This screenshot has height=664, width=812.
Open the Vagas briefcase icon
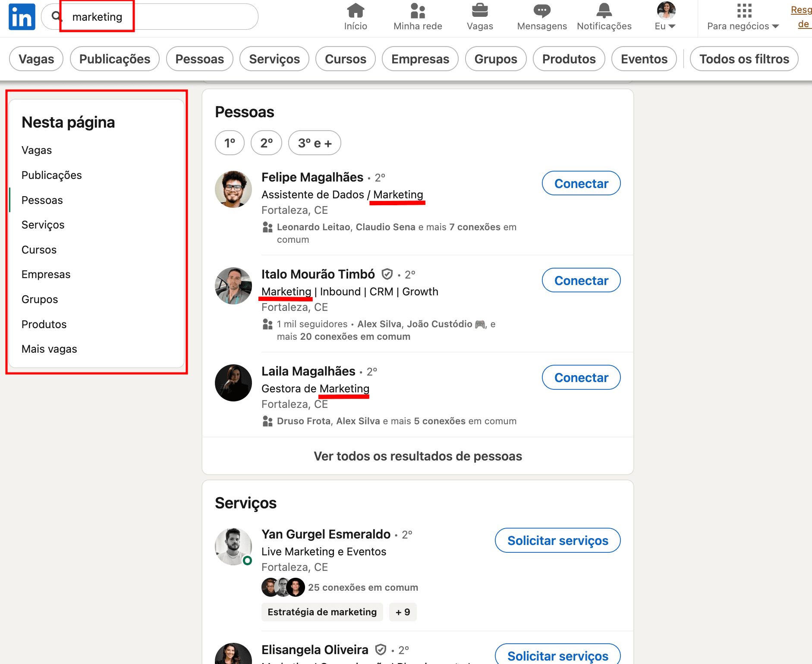(479, 11)
